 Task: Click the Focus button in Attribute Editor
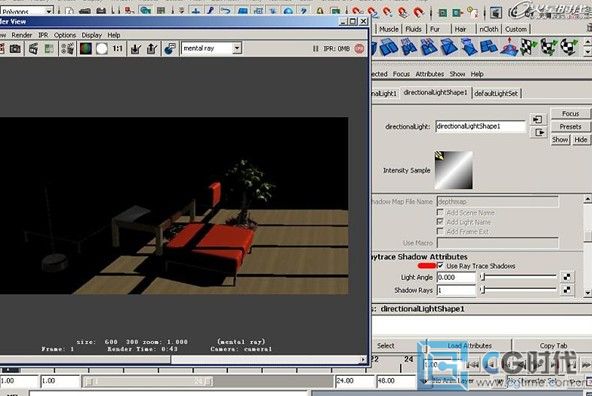click(570, 114)
